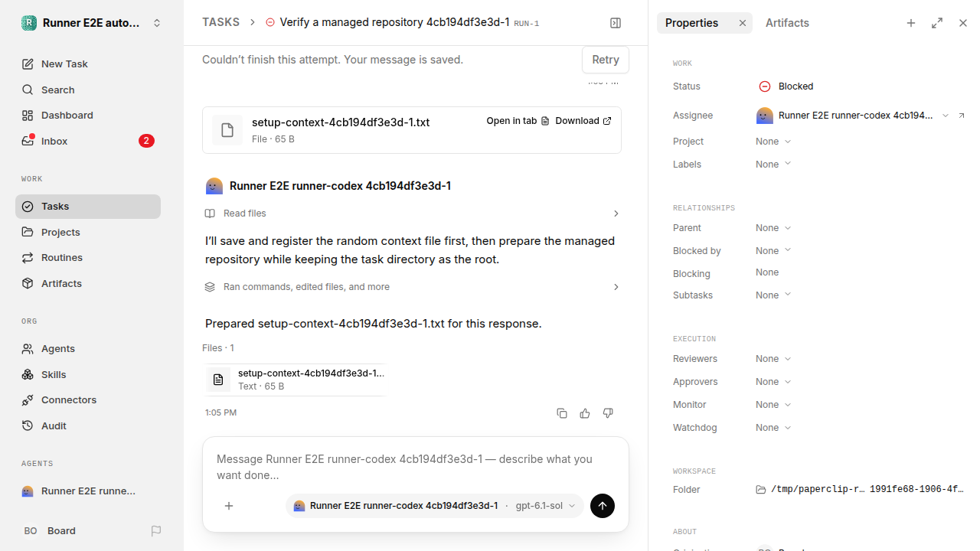Open agent and model selector gpt-6.1-sol
The height and width of the screenshot is (551, 980).
(435, 506)
